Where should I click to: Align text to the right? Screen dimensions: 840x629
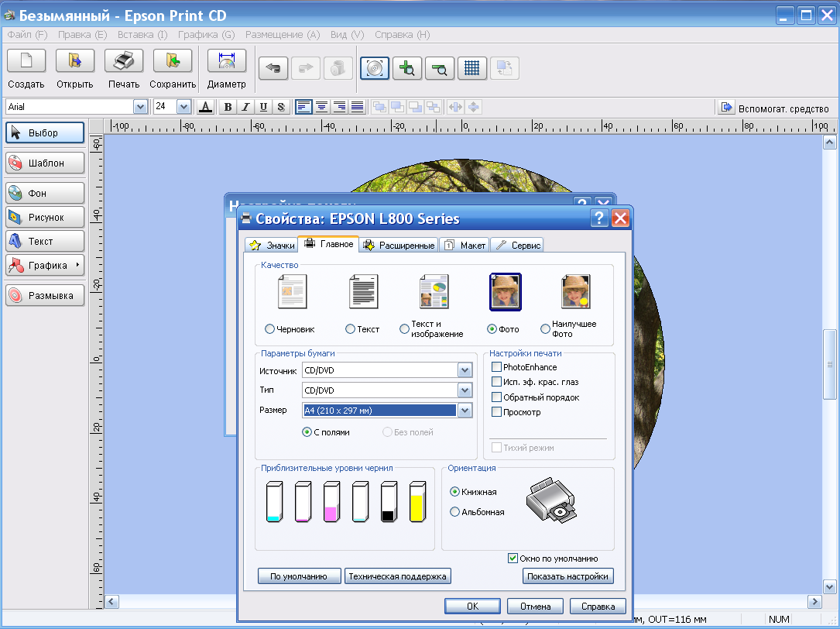(x=339, y=107)
